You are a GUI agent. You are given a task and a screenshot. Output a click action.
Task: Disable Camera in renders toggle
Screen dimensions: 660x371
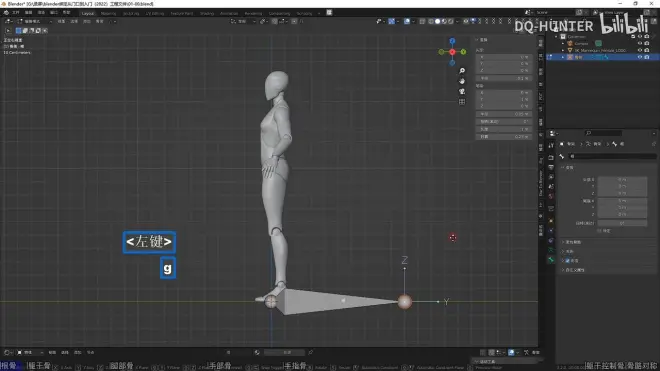click(647, 43)
